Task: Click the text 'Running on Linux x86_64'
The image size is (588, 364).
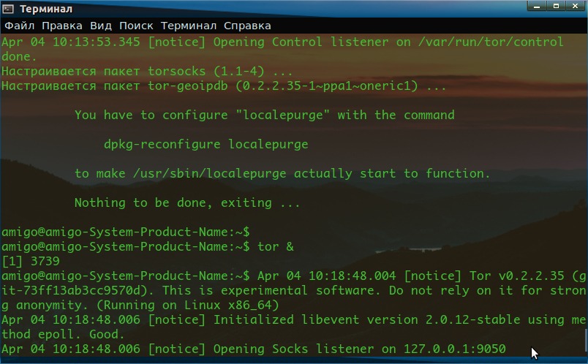Action: pos(187,305)
